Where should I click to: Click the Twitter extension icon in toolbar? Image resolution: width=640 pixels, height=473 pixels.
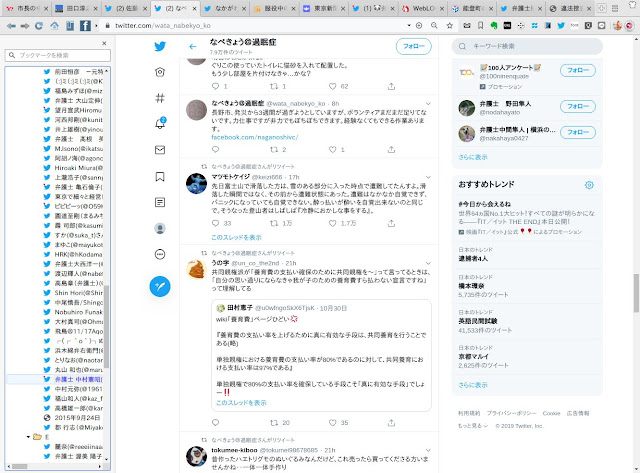coord(561,26)
